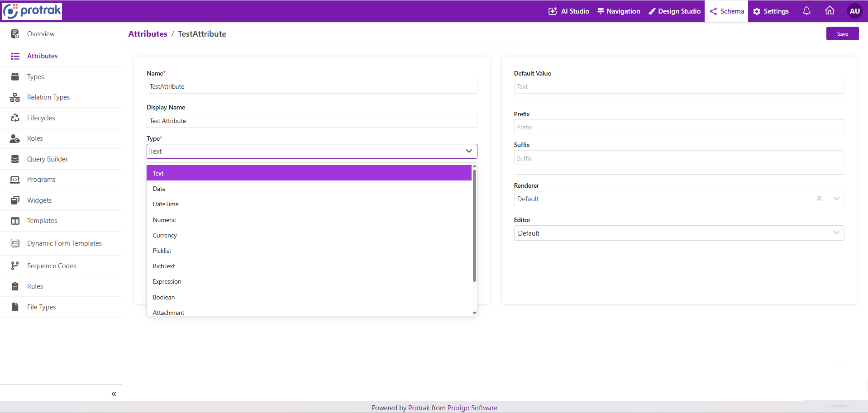868x413 pixels.
Task: Pick RichText option in Type list
Action: coord(309,266)
